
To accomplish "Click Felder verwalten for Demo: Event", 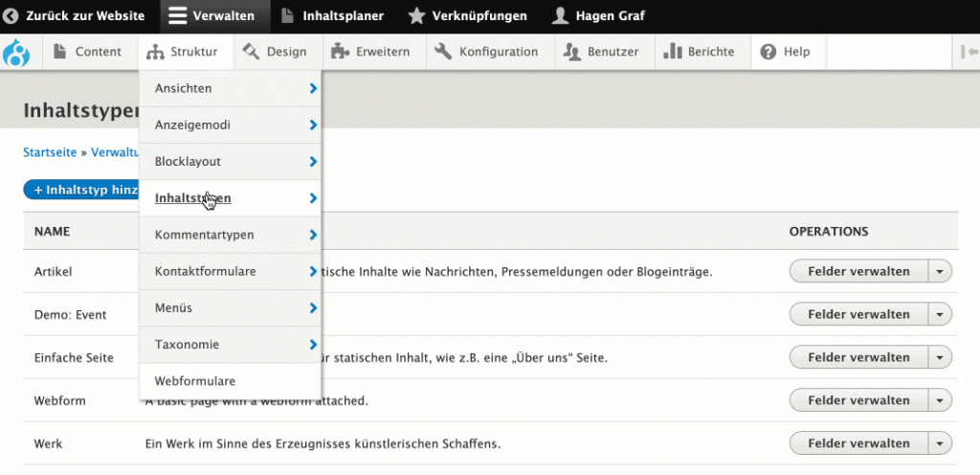I will pos(858,314).
